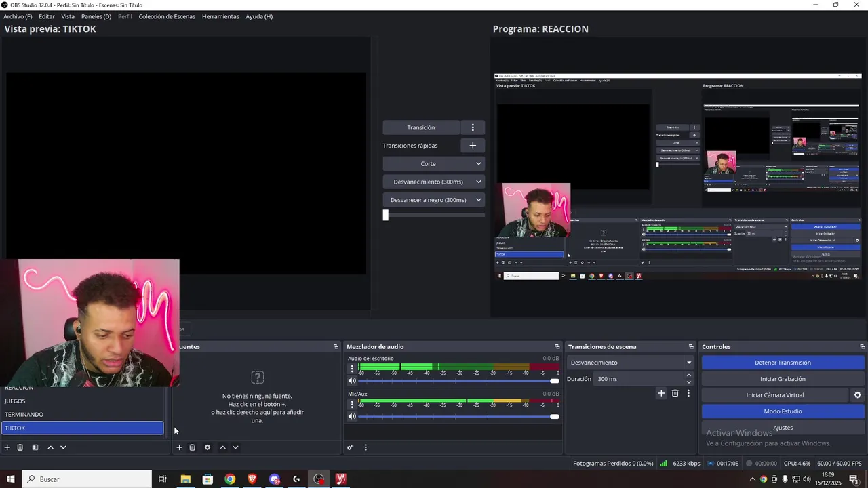Remove the scene transition via trash icon
Viewport: 868px width, 488px height.
[675, 393]
